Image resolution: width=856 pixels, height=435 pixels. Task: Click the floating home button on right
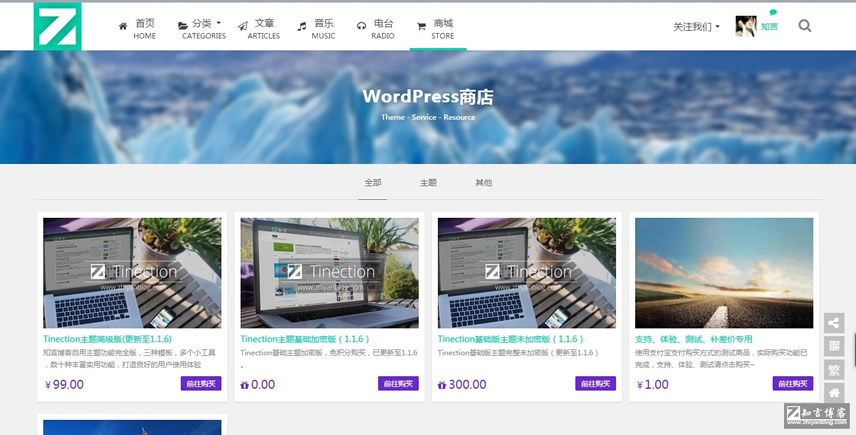point(834,393)
